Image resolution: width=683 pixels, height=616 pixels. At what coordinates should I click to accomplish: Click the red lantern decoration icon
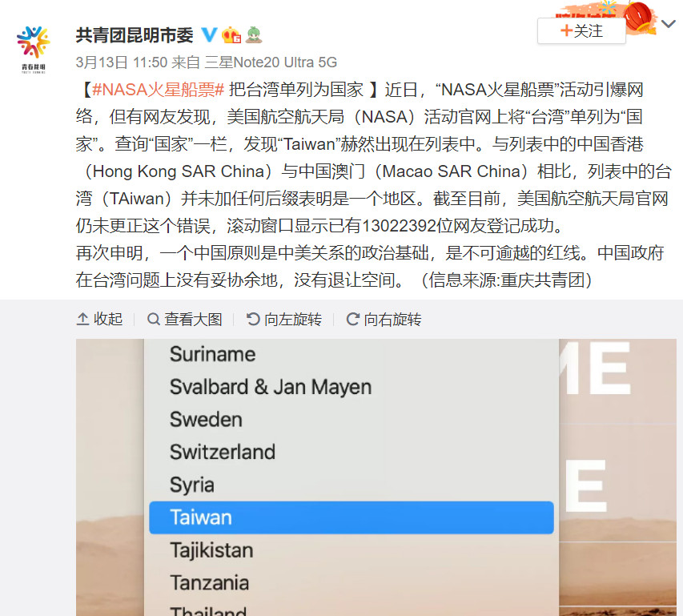(x=638, y=14)
